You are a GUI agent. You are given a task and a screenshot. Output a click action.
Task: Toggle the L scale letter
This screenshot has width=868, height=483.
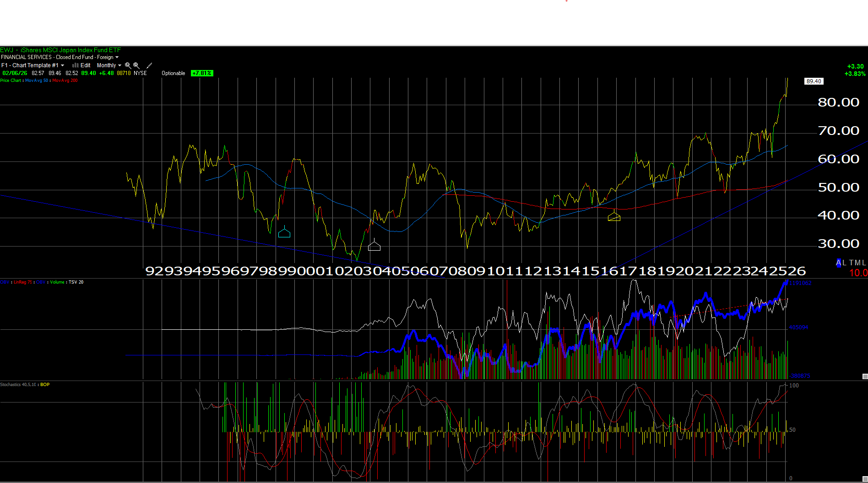point(845,263)
